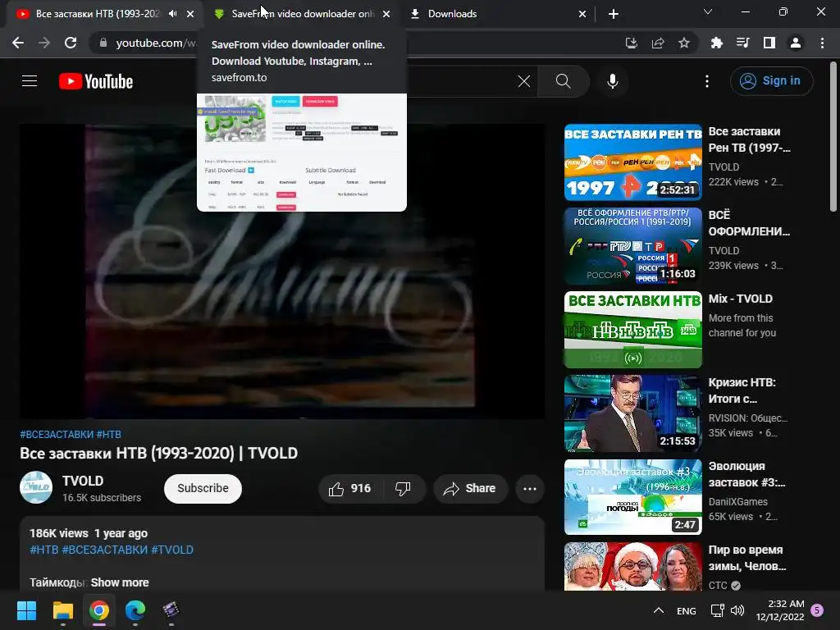Screen dimensions: 840x630
Task: Open the Chrome extensions puzzle icon
Action: (716, 43)
